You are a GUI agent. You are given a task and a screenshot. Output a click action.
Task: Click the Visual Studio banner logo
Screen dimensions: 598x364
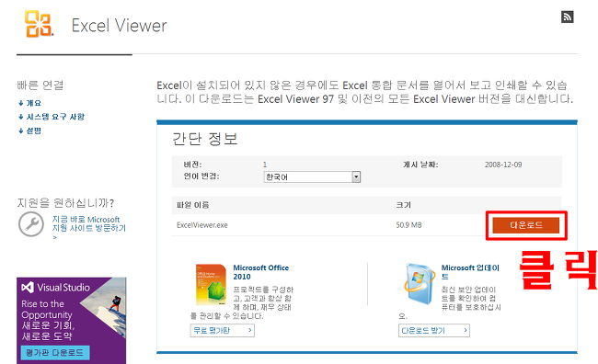click(56, 288)
